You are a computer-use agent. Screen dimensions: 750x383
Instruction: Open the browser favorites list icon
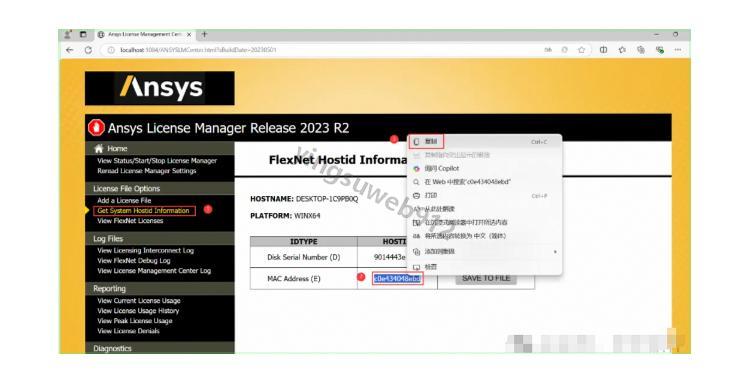tap(622, 50)
